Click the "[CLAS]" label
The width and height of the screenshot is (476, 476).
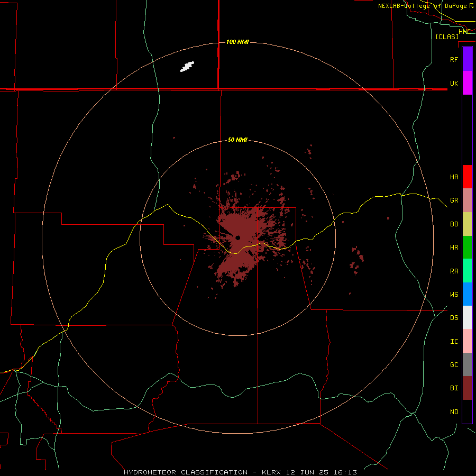point(447,36)
